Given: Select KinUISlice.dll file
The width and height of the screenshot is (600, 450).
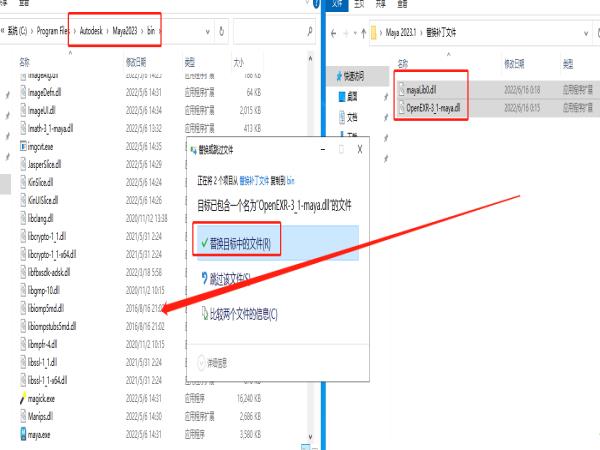Looking at the screenshot, I should point(43,200).
